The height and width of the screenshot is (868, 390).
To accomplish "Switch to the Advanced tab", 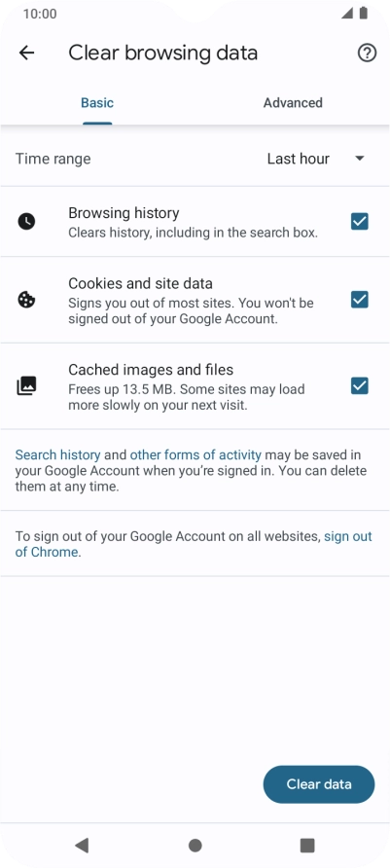I will coord(293,103).
